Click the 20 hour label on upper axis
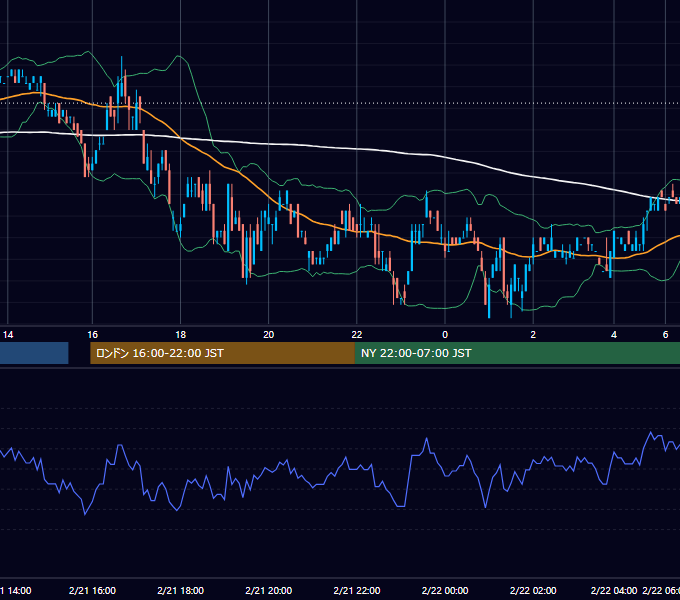Screen dimensions: 680x600 click(x=268, y=335)
